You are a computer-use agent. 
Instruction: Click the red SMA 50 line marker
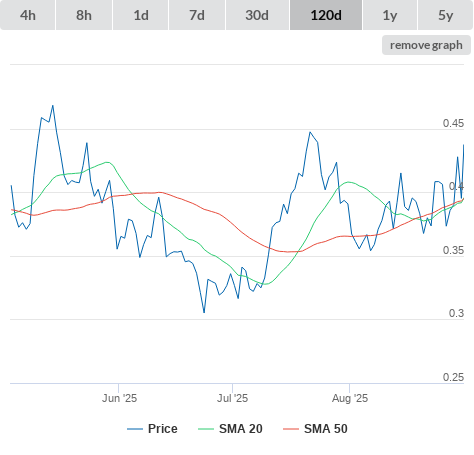pos(291,429)
